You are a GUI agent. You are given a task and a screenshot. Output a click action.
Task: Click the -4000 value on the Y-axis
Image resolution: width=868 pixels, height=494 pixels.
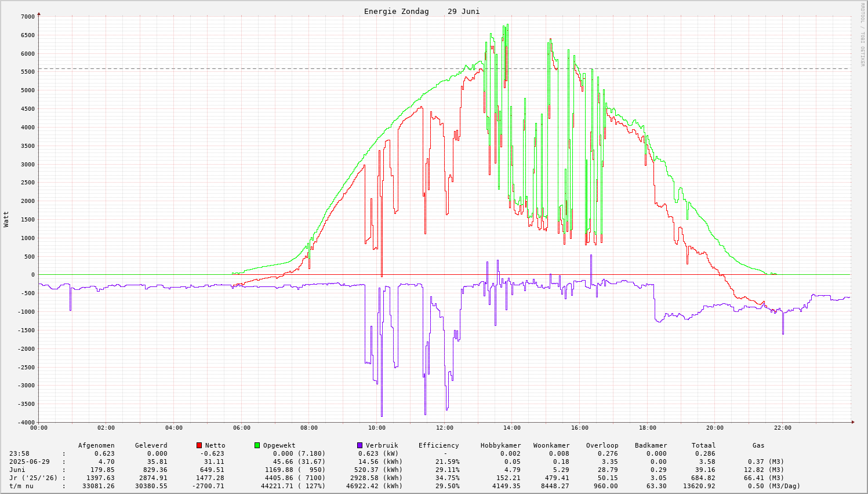point(26,423)
